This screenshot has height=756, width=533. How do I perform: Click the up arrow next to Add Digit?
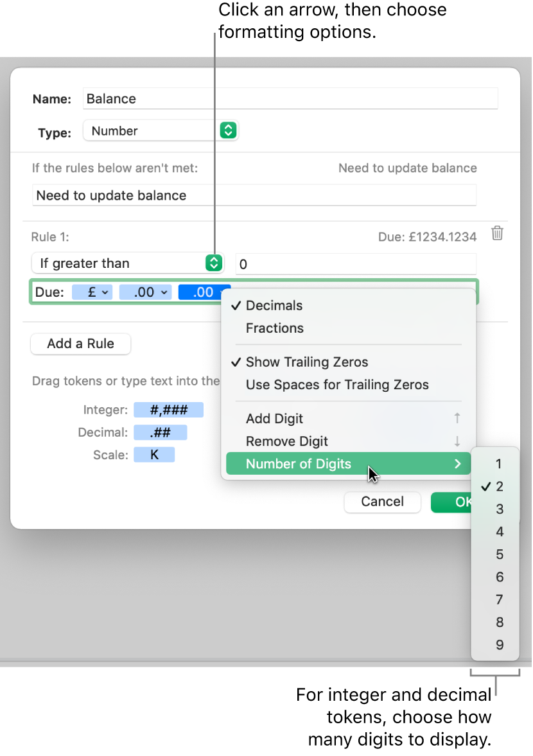457,418
